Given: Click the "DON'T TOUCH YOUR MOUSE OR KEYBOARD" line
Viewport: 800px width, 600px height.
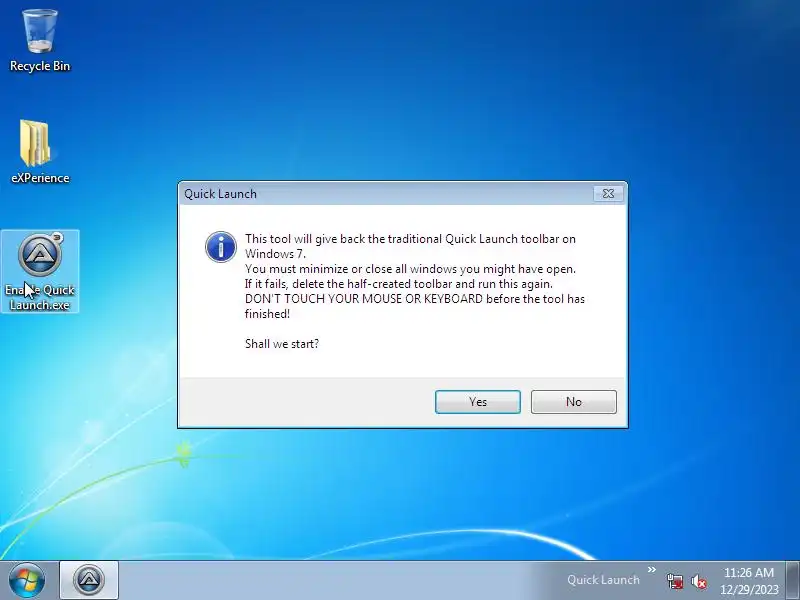Looking at the screenshot, I should point(415,299).
